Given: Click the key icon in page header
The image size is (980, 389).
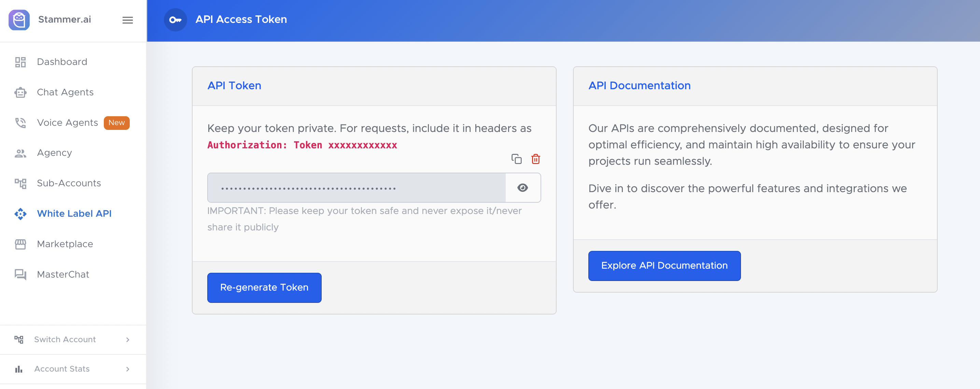Looking at the screenshot, I should coord(176,20).
